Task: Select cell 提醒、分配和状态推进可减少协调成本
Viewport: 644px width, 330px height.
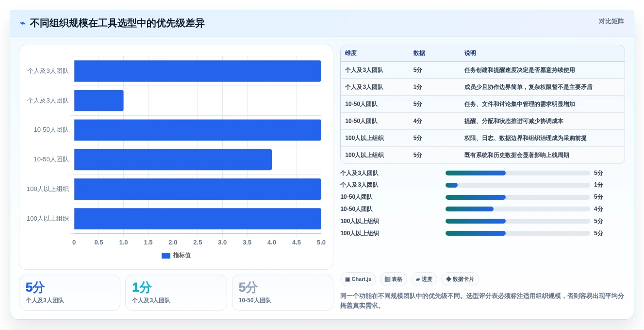Action: [x=513, y=121]
